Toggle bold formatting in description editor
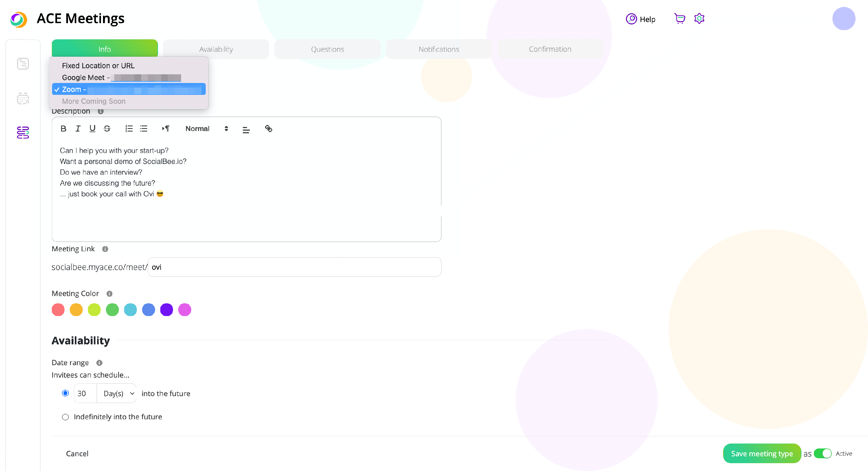The width and height of the screenshot is (868, 471). pos(63,129)
